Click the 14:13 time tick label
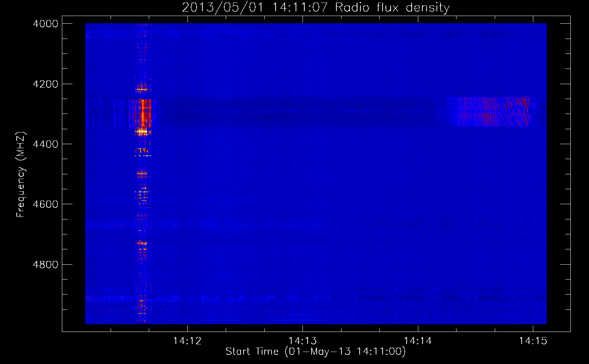589x364 pixels. click(303, 341)
